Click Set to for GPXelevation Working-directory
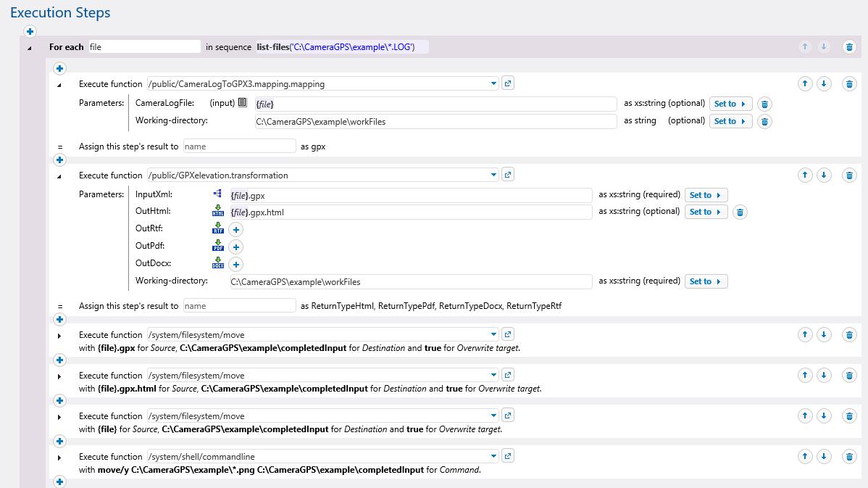The height and width of the screenshot is (488, 868). pyautogui.click(x=706, y=281)
